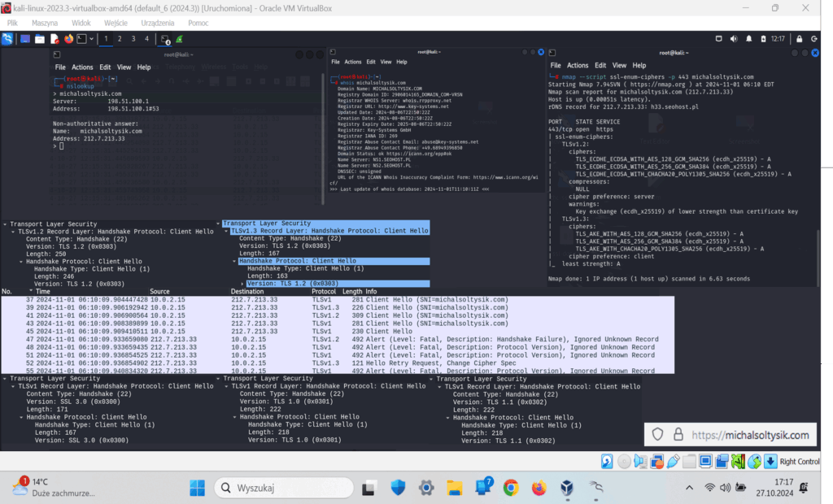This screenshot has height=504, width=833.
Task: Open the Wejście menu in VirtualBox
Action: [x=116, y=23]
